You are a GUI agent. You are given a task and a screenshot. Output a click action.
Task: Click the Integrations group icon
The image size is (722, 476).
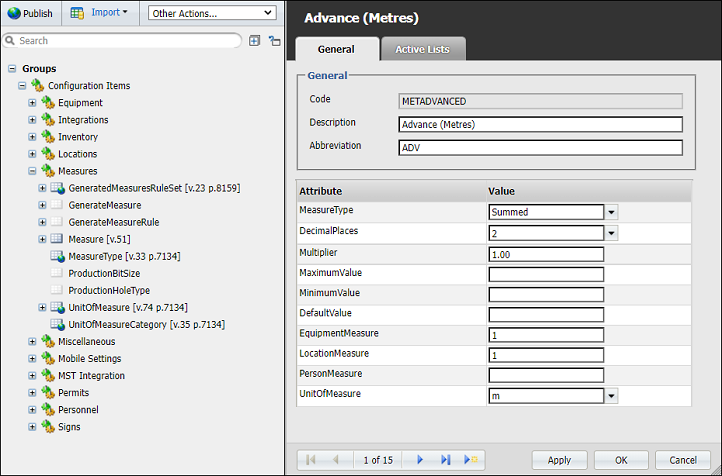coord(48,120)
